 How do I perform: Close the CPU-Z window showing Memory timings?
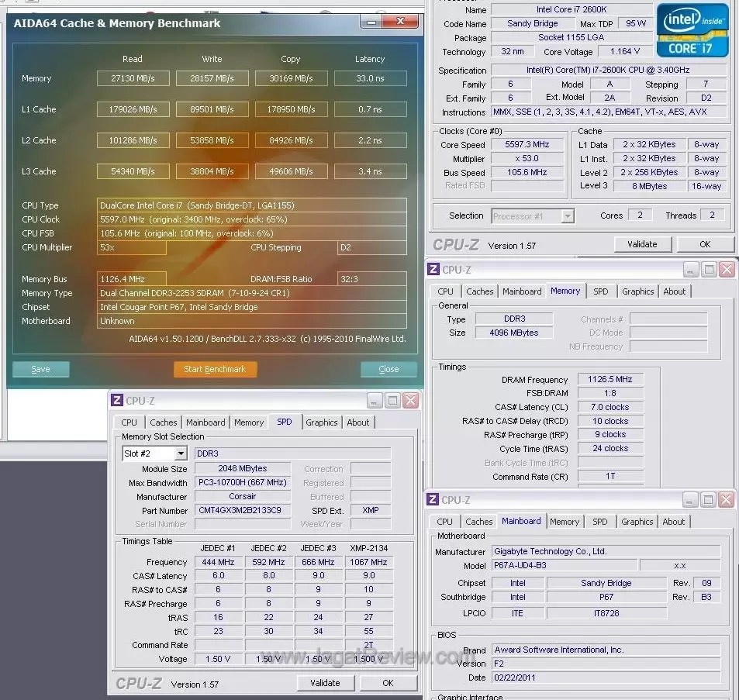coord(727,270)
